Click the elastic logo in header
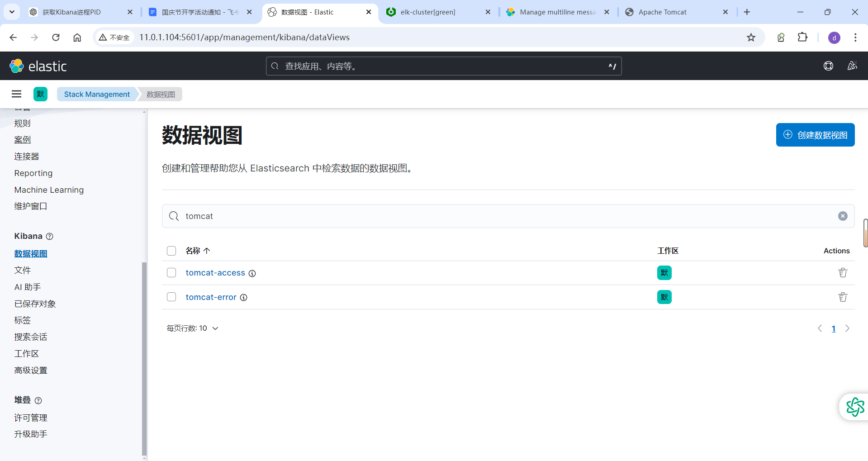Screen dimensions: 868x461 coord(38,66)
